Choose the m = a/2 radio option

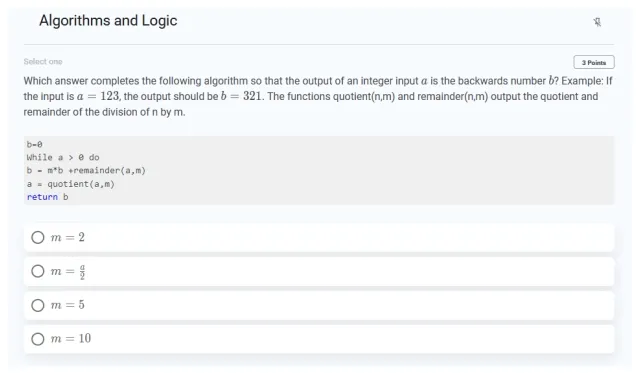[38, 271]
